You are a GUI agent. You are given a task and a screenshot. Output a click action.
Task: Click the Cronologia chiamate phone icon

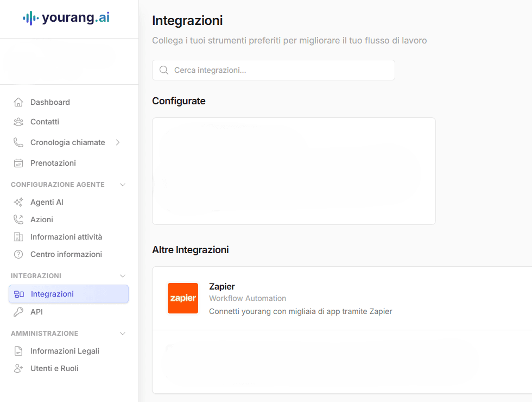point(18,142)
